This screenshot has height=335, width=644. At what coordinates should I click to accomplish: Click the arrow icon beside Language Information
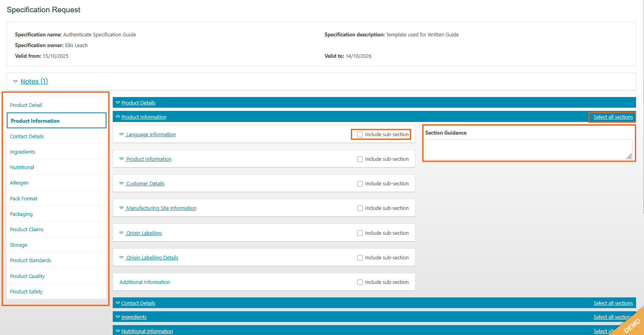pos(121,135)
